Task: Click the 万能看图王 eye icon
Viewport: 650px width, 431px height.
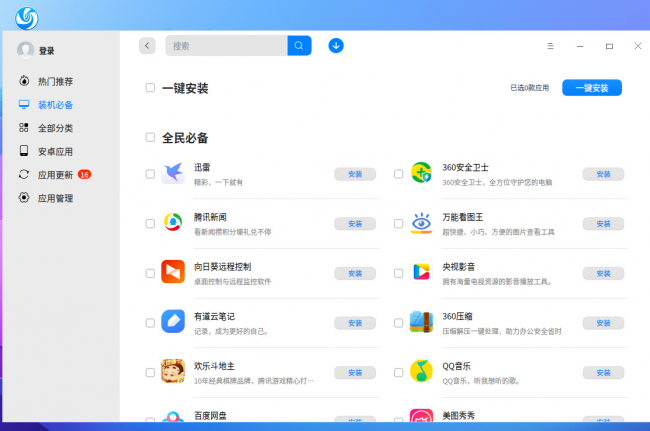Action: 421,223
